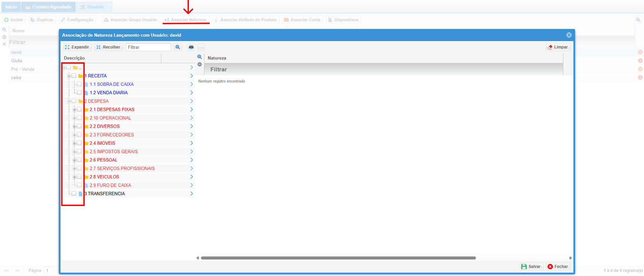
Task: Open the Inicio tab
Action: [11, 7]
